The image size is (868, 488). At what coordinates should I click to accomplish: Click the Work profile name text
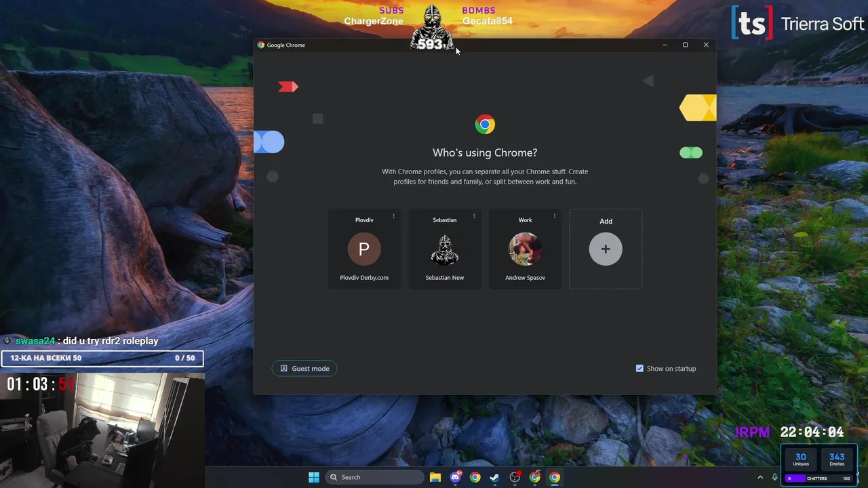click(x=526, y=220)
